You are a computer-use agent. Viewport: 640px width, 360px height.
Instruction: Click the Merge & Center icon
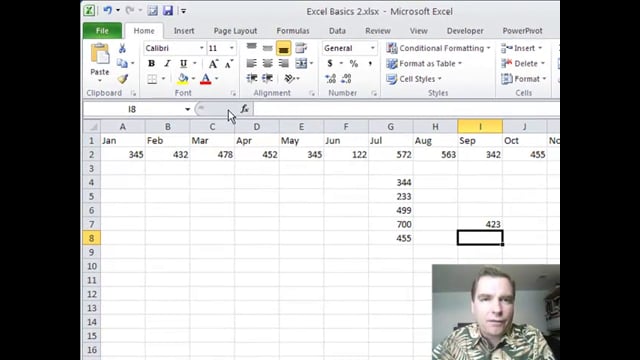click(301, 63)
